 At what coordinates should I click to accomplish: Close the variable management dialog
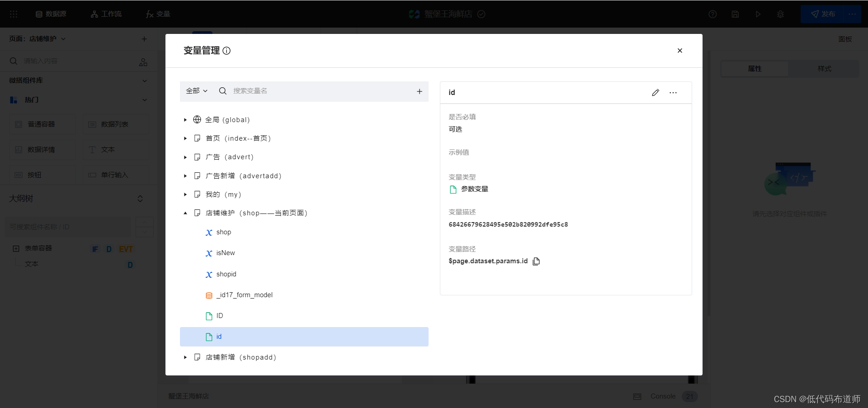(x=679, y=51)
